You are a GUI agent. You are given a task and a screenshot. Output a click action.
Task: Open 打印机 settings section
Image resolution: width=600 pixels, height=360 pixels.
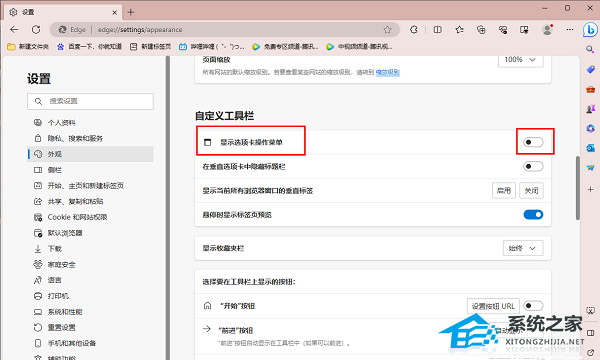[90, 296]
